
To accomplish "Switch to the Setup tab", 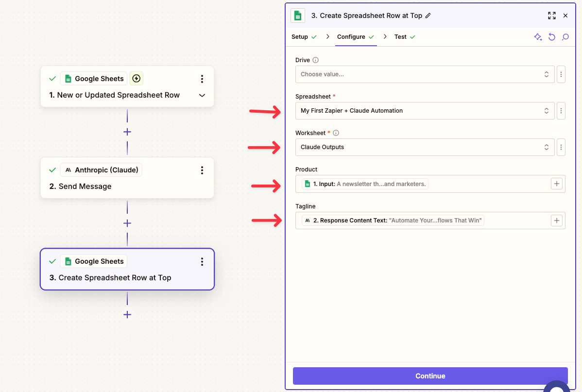I will tap(304, 37).
